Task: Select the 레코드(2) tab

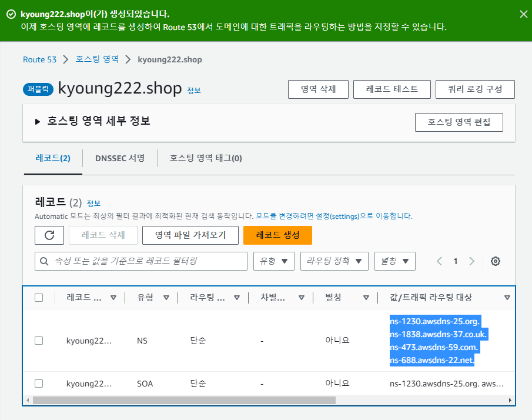Action: 53,158
